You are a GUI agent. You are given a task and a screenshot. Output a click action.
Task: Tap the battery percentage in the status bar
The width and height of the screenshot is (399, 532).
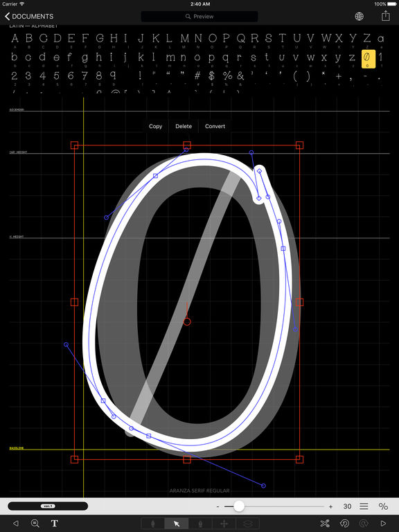click(x=380, y=4)
